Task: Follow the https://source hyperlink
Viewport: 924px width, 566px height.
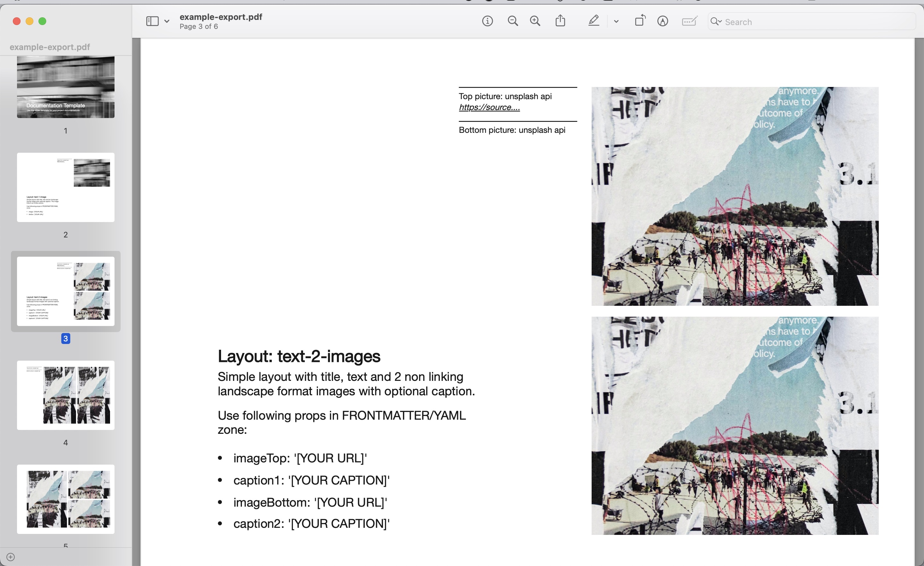Action: point(489,107)
